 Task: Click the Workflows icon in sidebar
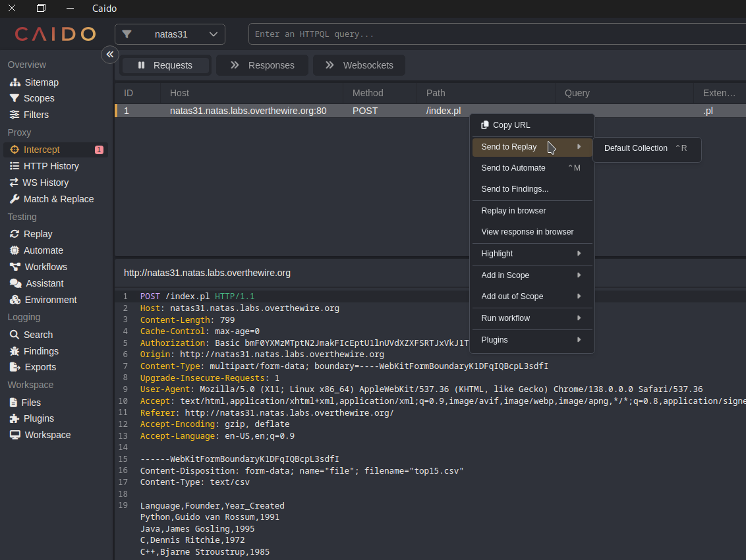click(14, 267)
